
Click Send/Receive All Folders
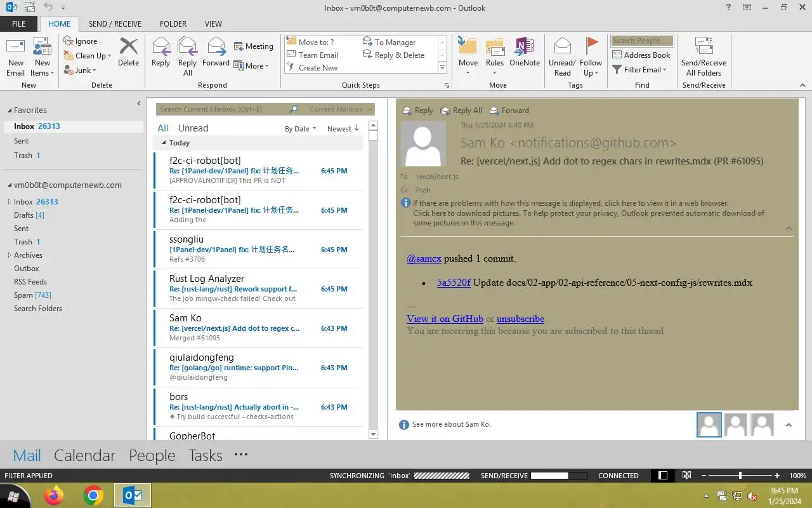[704, 57]
